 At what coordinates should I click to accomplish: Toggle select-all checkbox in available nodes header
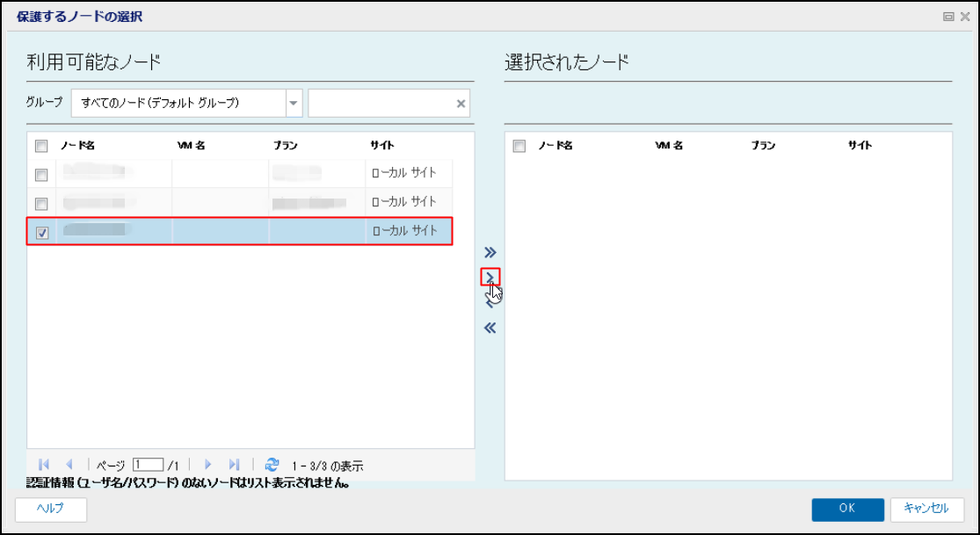click(x=41, y=146)
